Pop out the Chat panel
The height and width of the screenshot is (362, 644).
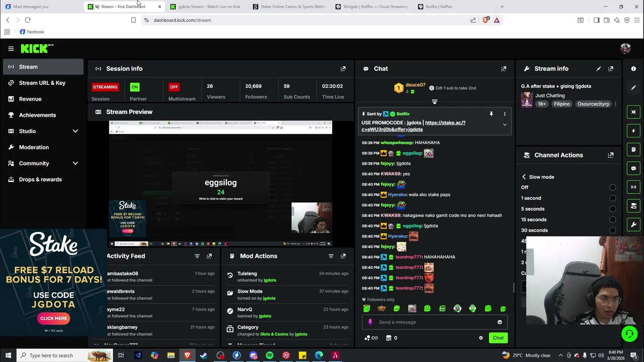click(x=504, y=69)
